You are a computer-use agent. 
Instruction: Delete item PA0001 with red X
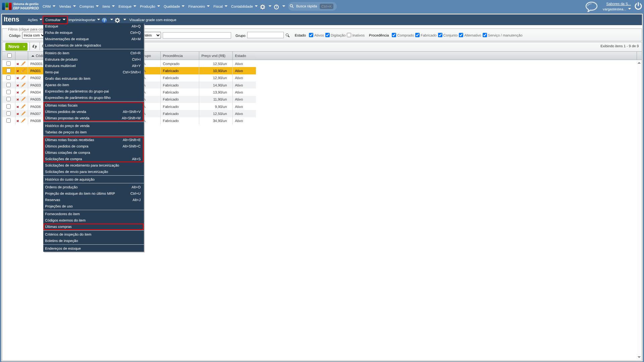(18, 64)
